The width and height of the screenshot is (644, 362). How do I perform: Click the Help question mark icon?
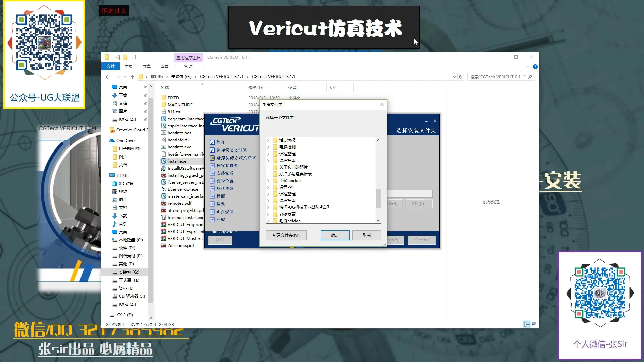(535, 67)
